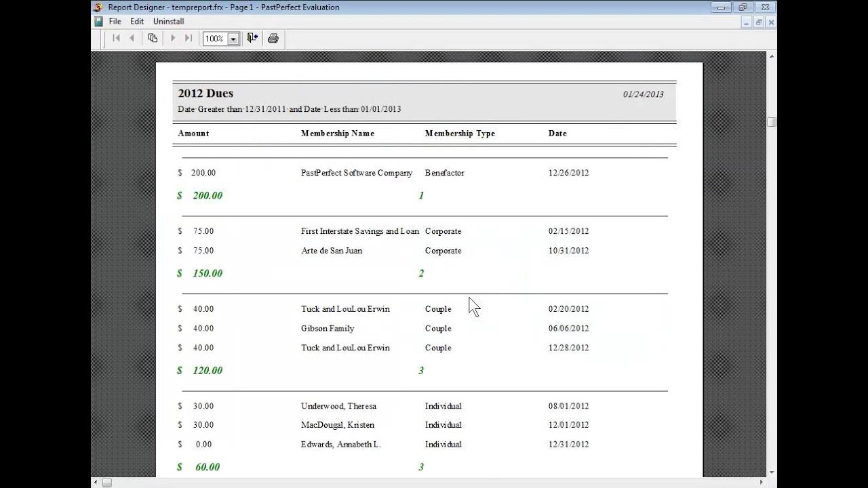The height and width of the screenshot is (488, 868).
Task: Click the vertical scrollbar up arrow
Action: click(x=772, y=57)
